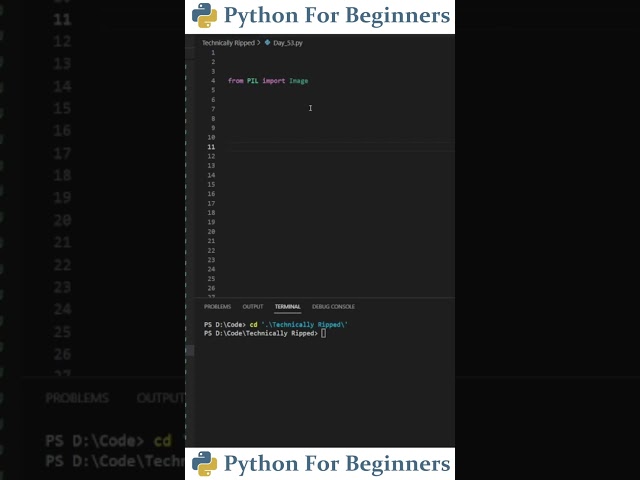Click line number 4 in the gutter
Viewport: 640px width, 480px height.
213,81
